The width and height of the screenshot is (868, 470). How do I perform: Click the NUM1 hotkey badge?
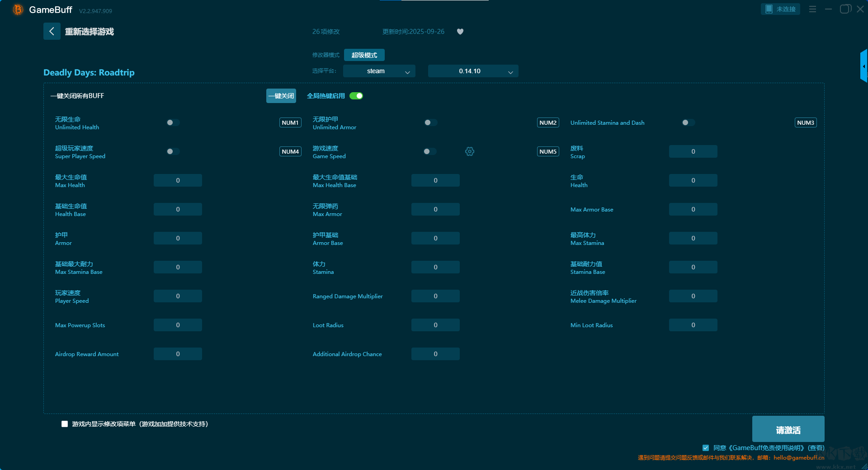click(290, 122)
